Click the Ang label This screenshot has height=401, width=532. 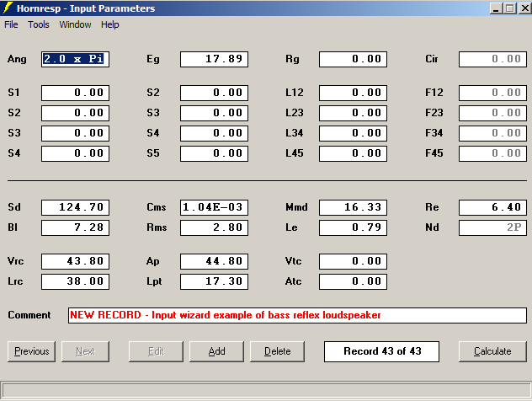click(x=17, y=59)
